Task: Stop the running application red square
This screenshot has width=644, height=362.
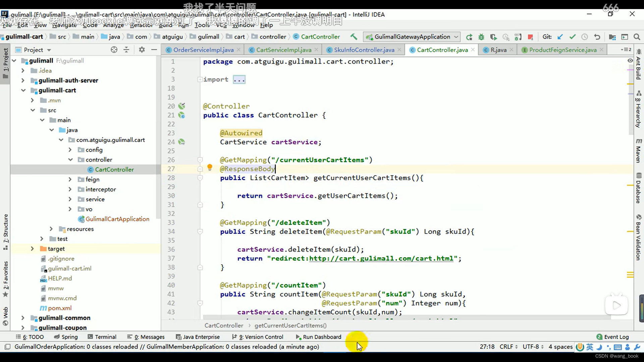Action: click(x=530, y=37)
